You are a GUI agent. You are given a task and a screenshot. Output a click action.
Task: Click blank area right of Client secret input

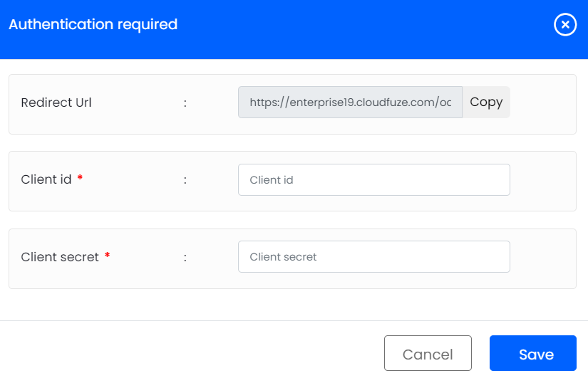click(x=542, y=258)
